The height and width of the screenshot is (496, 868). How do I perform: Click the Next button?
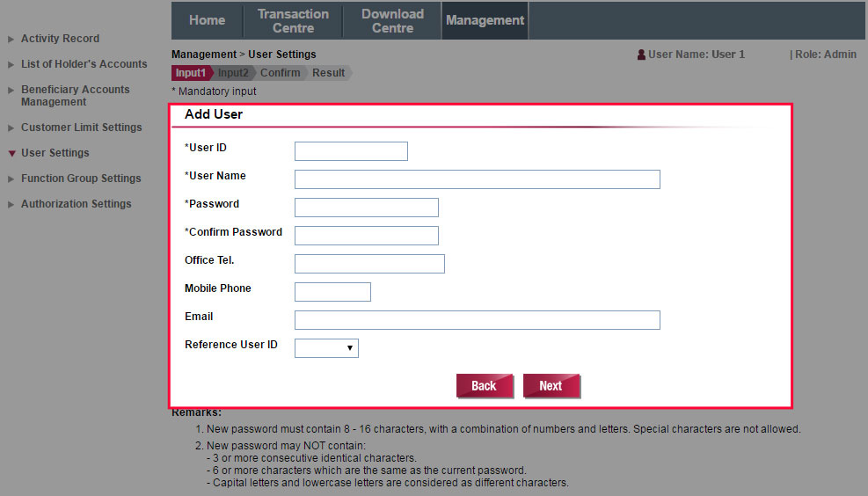coord(551,386)
